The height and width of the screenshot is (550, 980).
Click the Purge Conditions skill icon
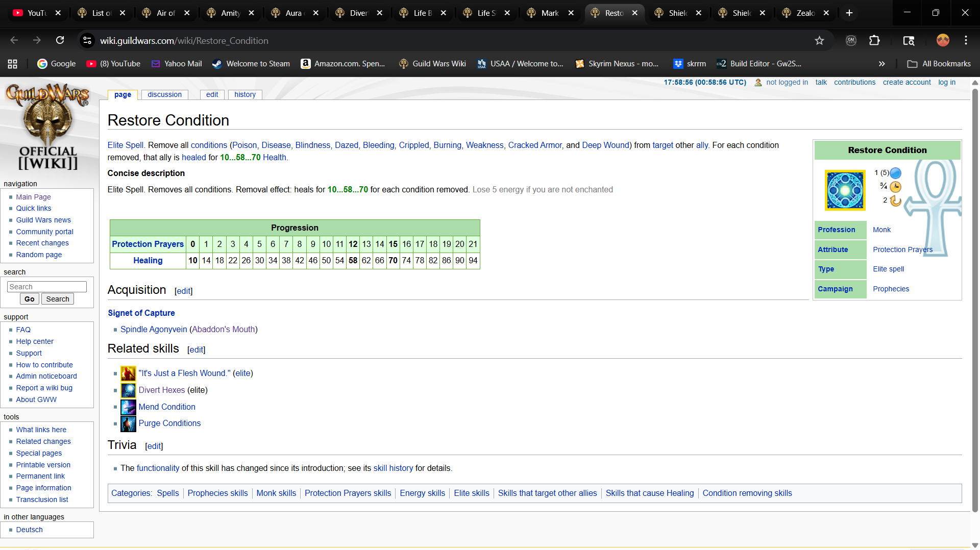coord(128,423)
